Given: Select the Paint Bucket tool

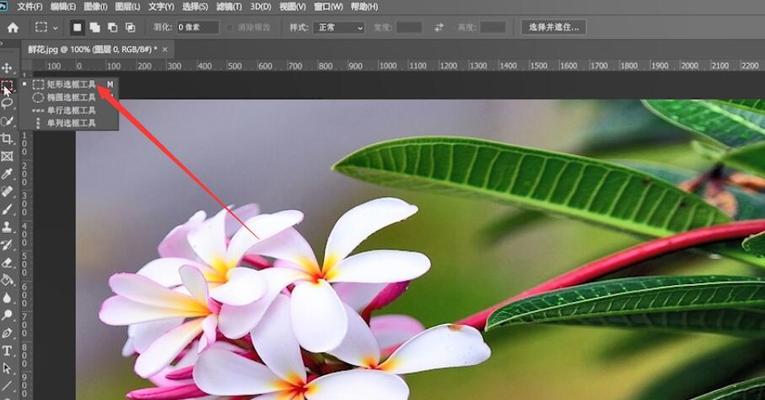Looking at the screenshot, I should pos(7,280).
